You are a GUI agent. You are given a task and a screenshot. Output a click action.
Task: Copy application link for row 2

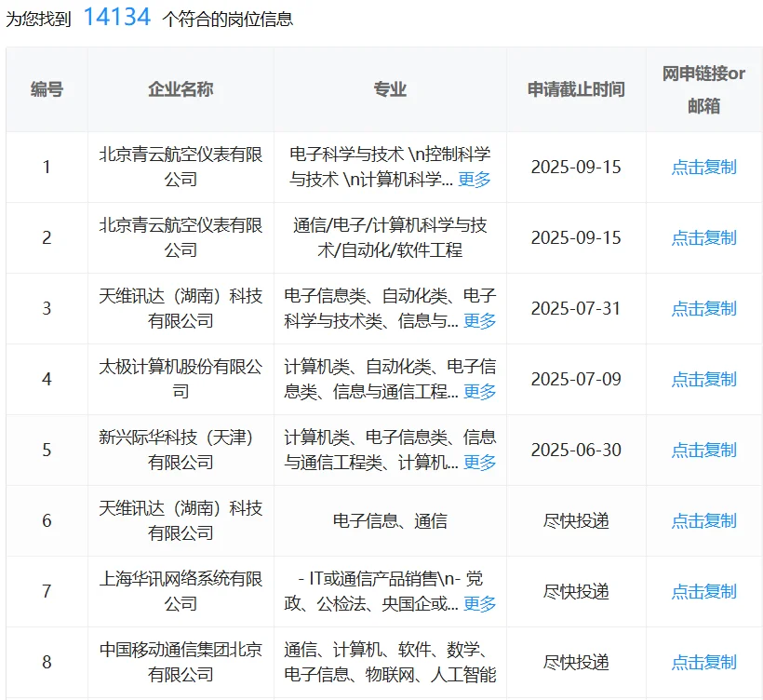coord(703,237)
